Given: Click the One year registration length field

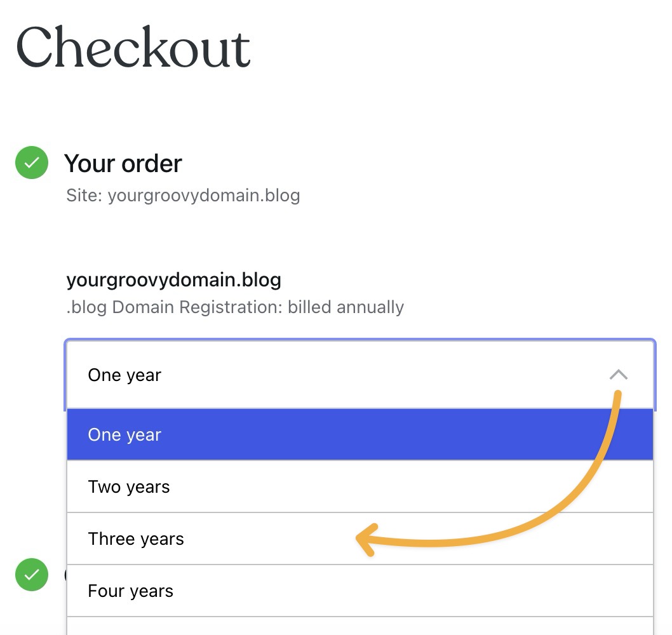Looking at the screenshot, I should tap(360, 375).
